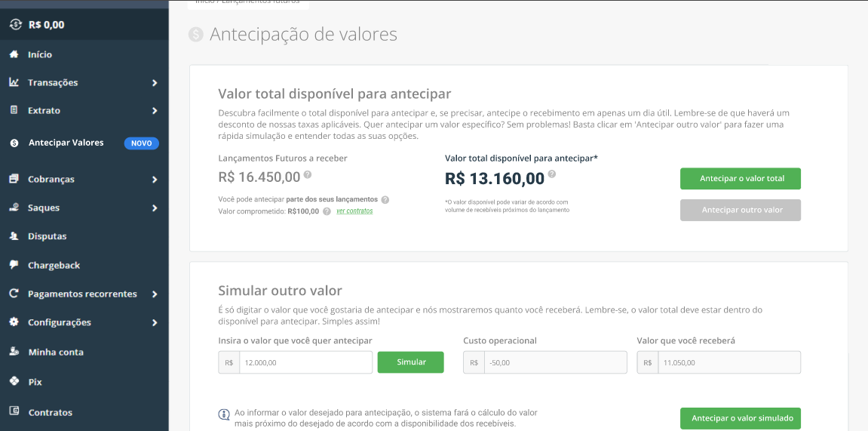This screenshot has width=868, height=431.
Task: Open the 'ver contratos' link
Action: pyautogui.click(x=354, y=211)
